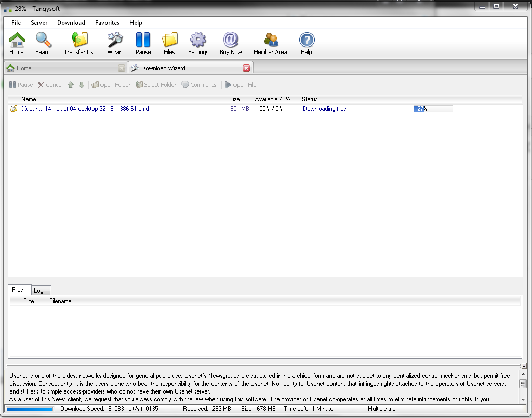Viewport: 532px width, 418px height.
Task: Open the Transfer List icon
Action: [79, 44]
